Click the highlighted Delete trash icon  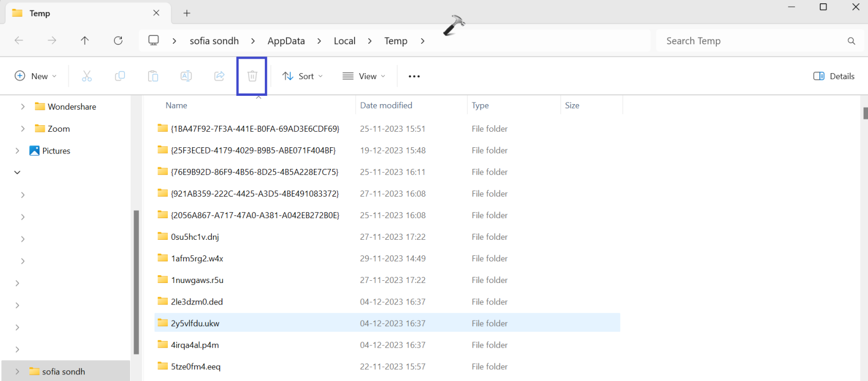click(252, 76)
